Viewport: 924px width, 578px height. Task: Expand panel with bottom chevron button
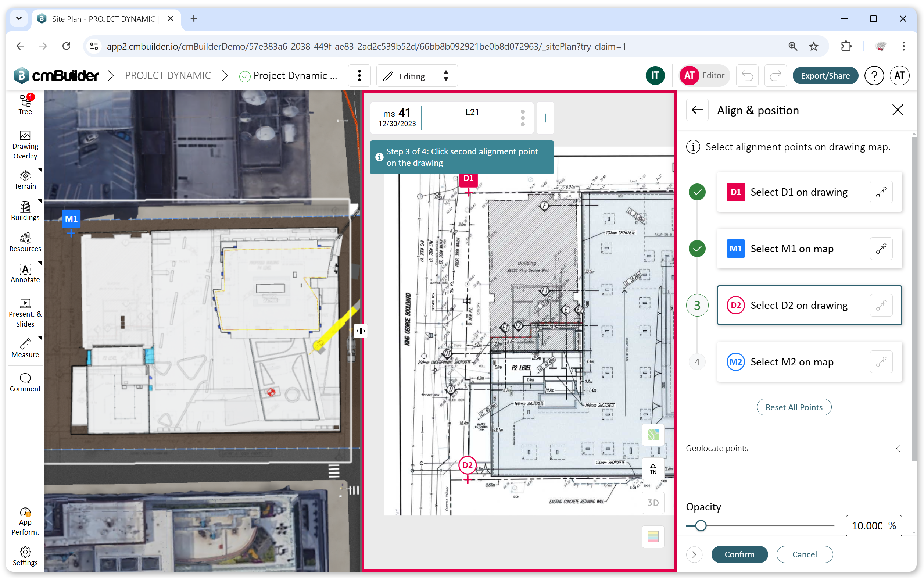[x=694, y=554]
